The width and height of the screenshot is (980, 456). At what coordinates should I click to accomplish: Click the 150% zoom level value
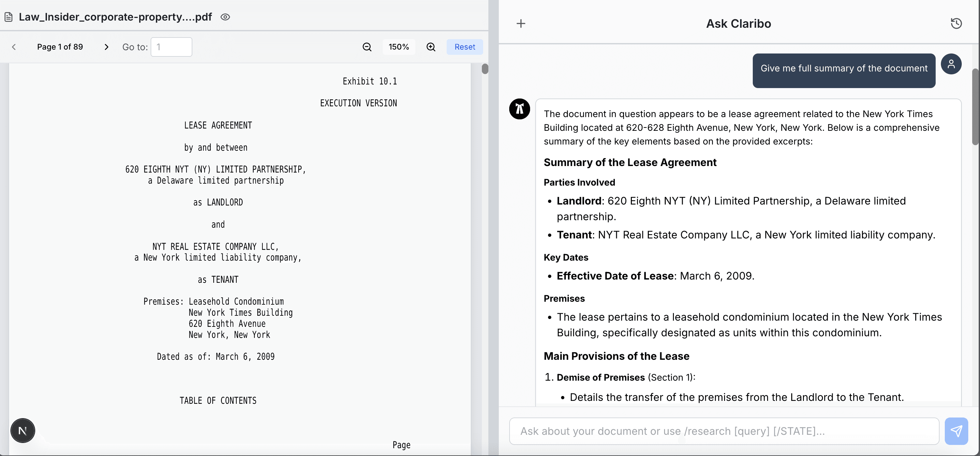399,47
